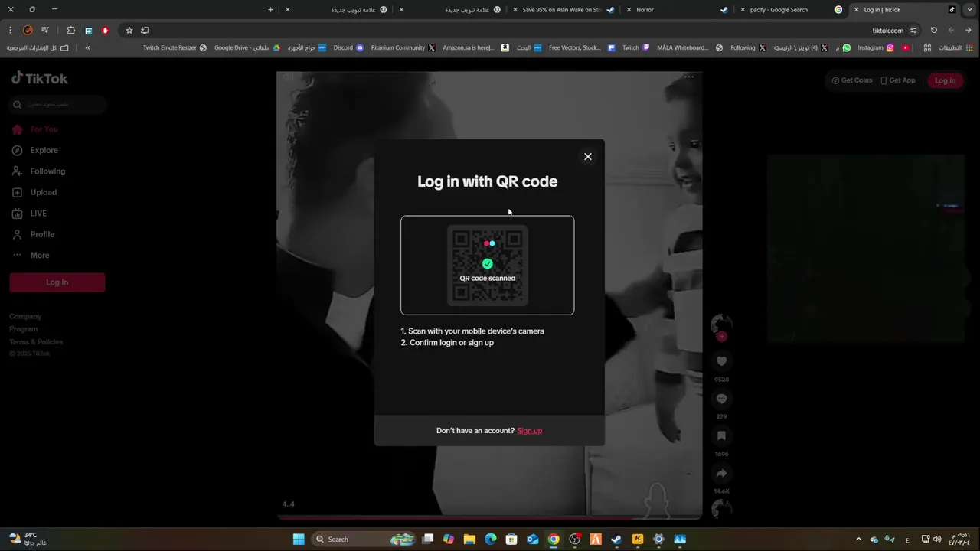This screenshot has width=980, height=551.
Task: Open taskbar weather widget 34°C
Action: pos(27,540)
